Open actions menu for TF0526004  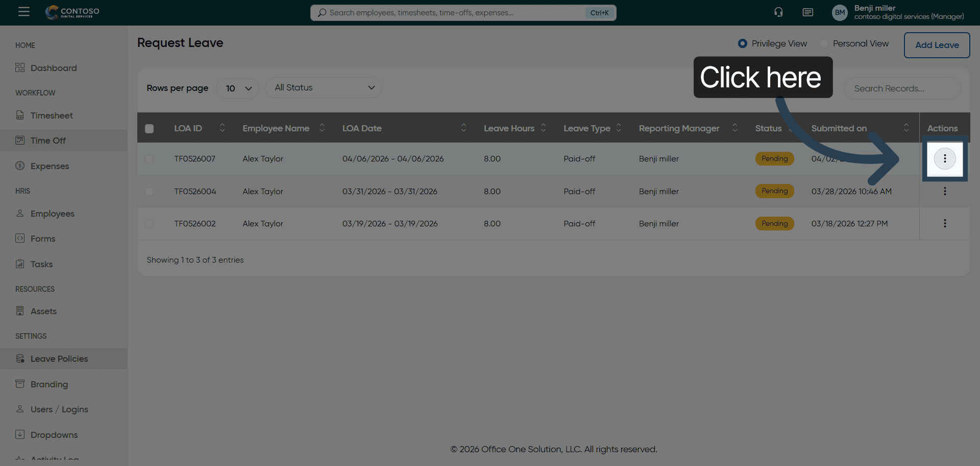[944, 191]
